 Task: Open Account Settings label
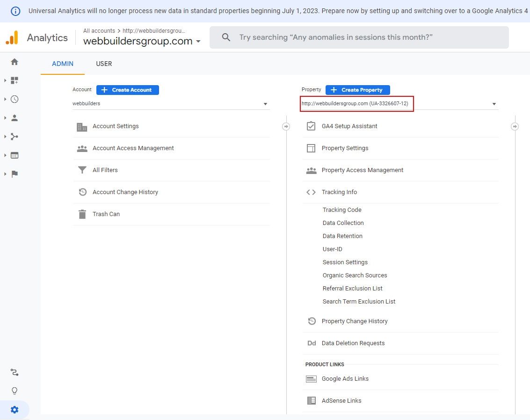coord(116,126)
